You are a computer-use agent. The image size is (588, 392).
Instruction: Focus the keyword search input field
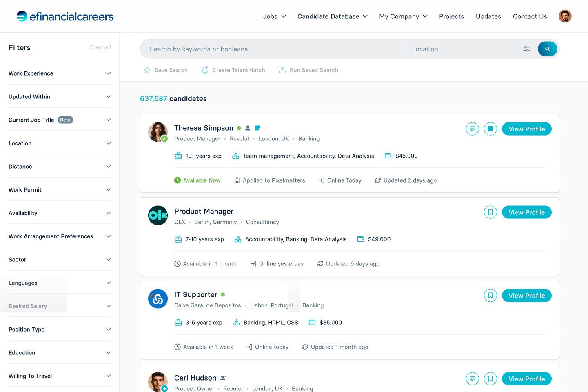pos(269,49)
